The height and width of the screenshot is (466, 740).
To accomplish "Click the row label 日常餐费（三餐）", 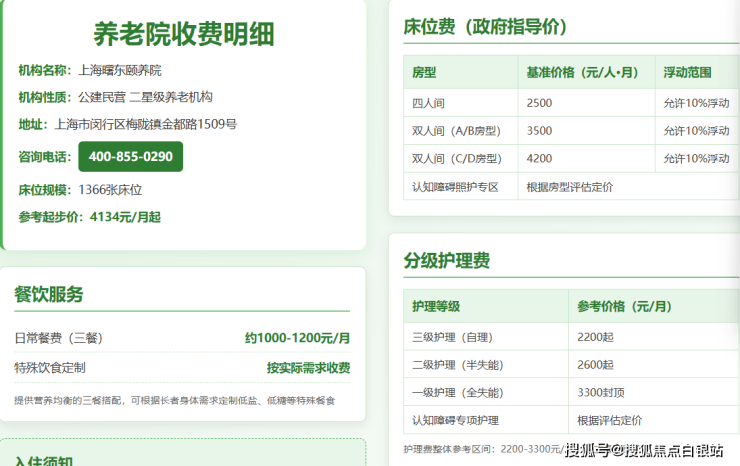I will pyautogui.click(x=59, y=338).
